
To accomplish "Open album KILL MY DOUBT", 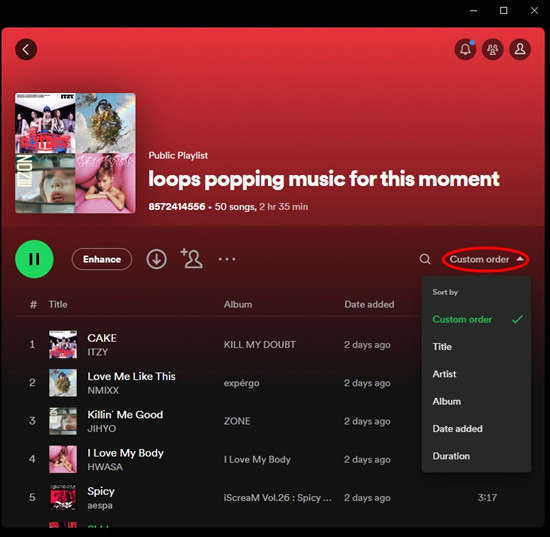I will tap(260, 344).
